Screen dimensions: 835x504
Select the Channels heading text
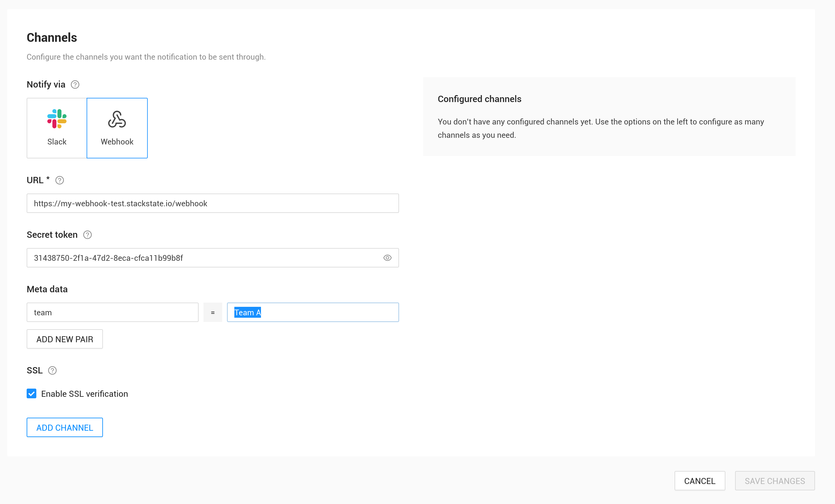[x=52, y=37]
